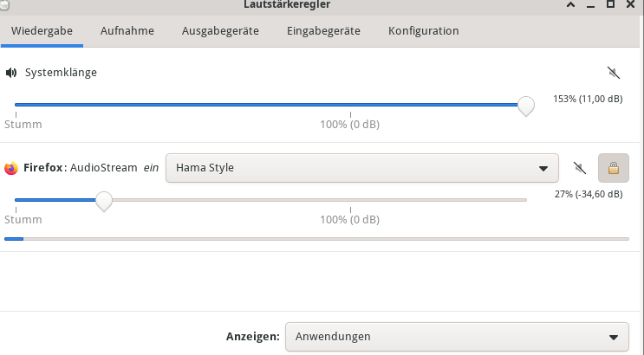This screenshot has height=355, width=644.
Task: Click the Firefox application icon
Action: [x=11, y=168]
